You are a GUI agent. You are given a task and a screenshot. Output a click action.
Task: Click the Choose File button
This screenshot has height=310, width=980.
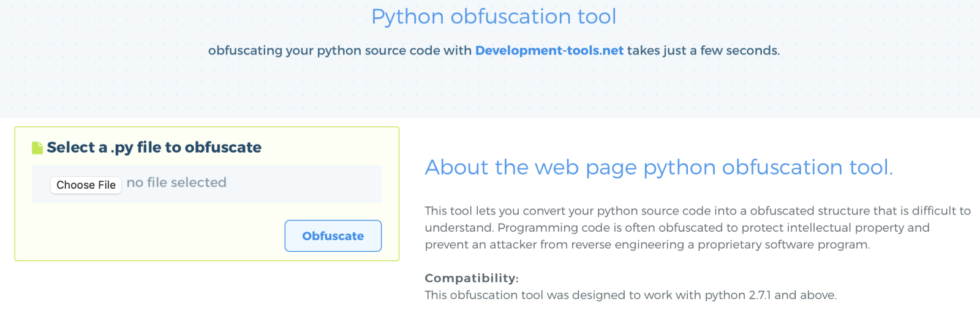[x=86, y=184]
